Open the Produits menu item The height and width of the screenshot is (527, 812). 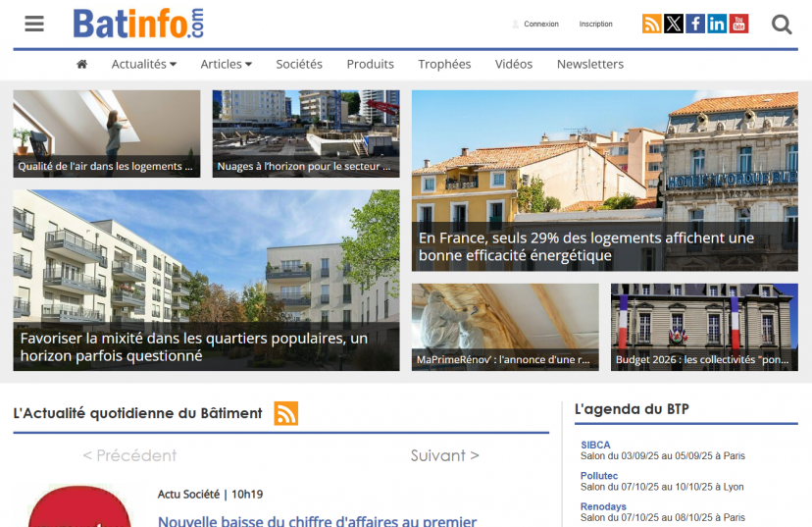pos(371,64)
